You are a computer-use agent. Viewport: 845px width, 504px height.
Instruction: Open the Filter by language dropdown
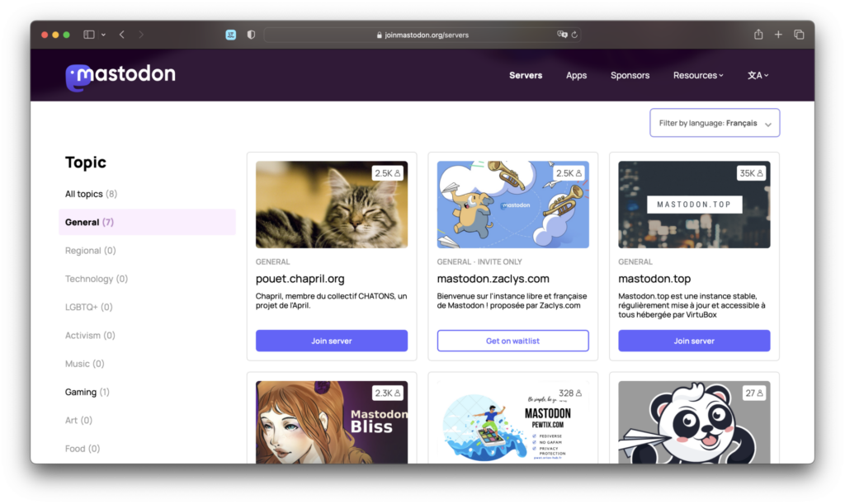[x=715, y=123]
